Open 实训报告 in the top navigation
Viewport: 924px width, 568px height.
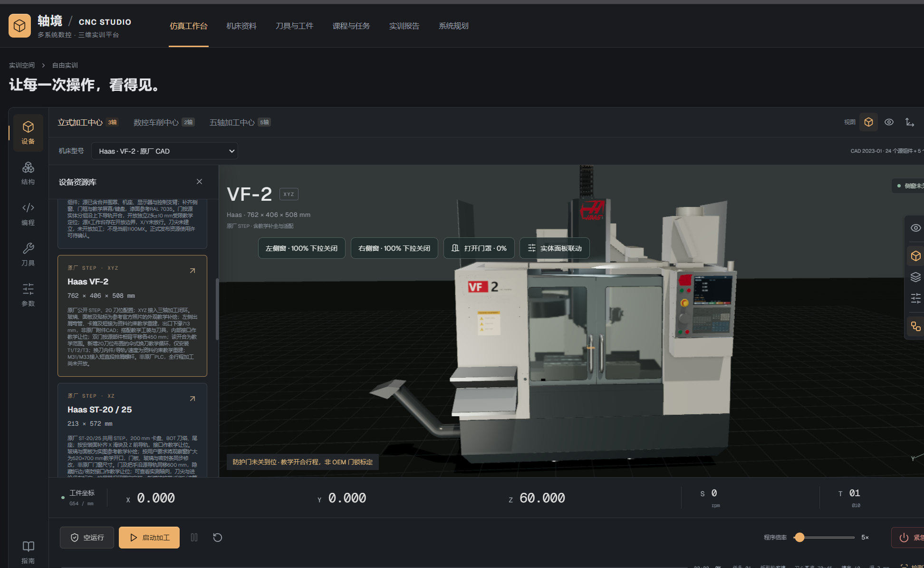click(x=404, y=26)
